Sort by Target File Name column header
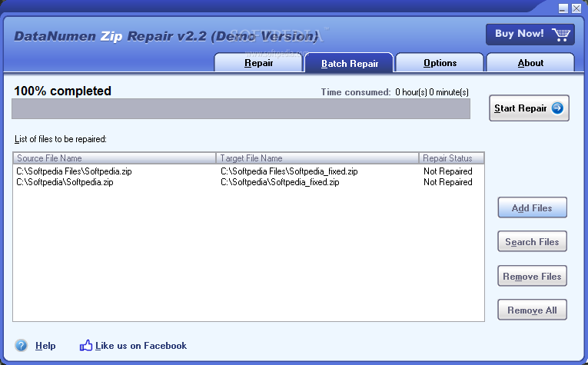The image size is (588, 365). tap(317, 158)
